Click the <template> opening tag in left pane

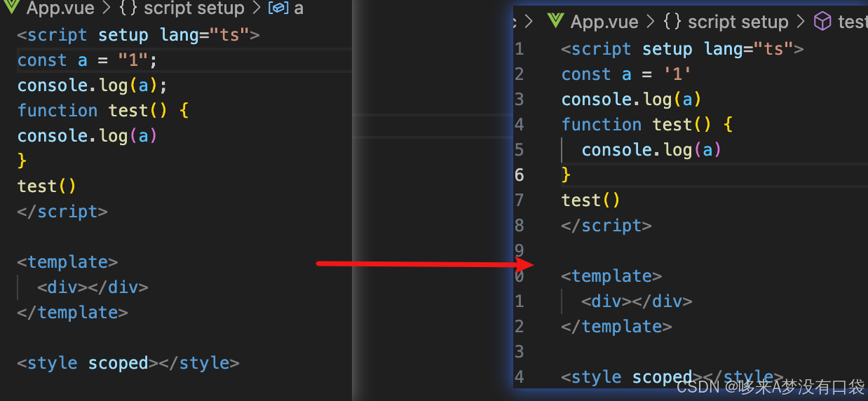pyautogui.click(x=67, y=262)
